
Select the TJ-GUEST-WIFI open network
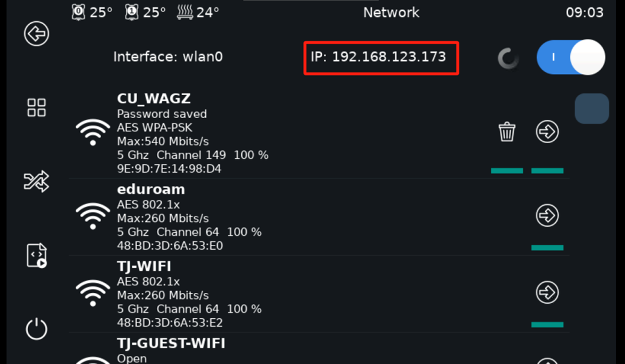[x=171, y=344]
